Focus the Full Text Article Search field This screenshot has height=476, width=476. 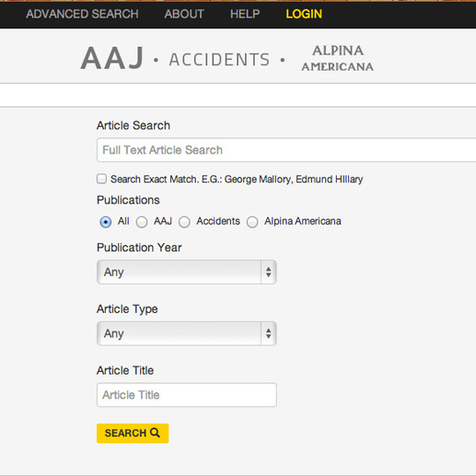pos(286,150)
